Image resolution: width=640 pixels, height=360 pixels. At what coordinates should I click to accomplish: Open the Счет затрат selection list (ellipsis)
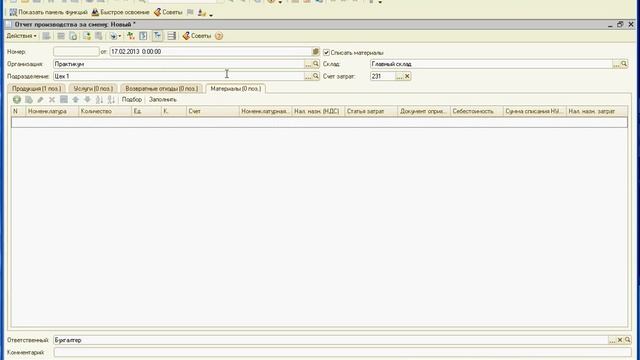(400, 76)
